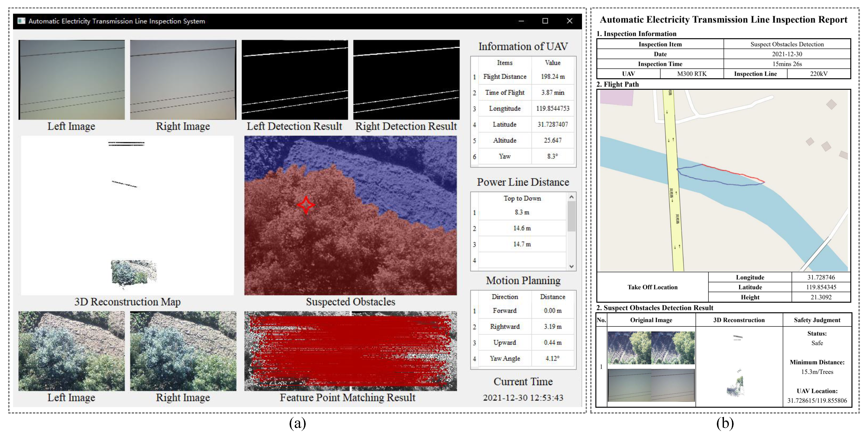
Task: Click inspection time 15mins 26s in report
Action: (787, 64)
